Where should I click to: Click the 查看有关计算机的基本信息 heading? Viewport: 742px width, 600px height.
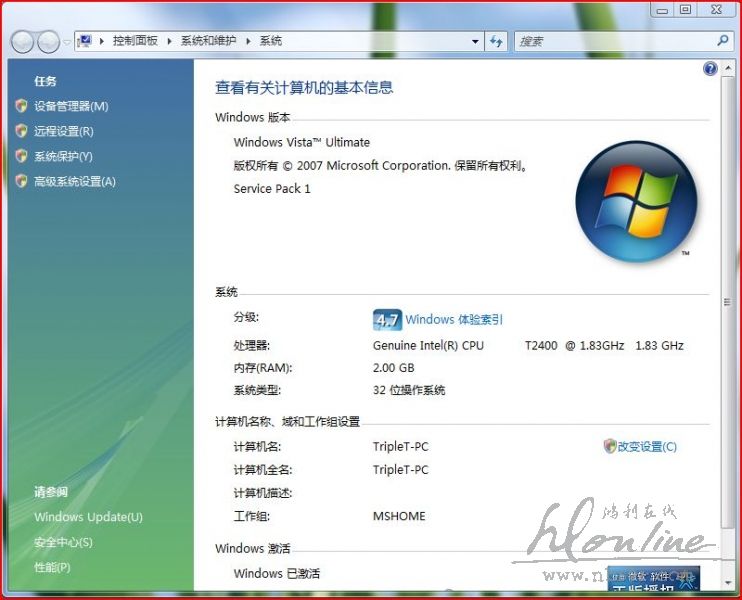click(x=304, y=88)
